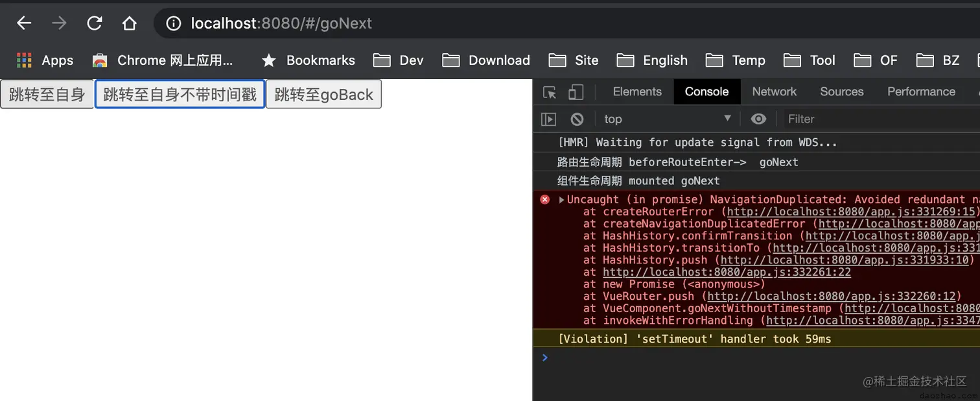The height and width of the screenshot is (401, 980).
Task: Open Chrome 网上应用 bookmark
Action: tap(163, 60)
